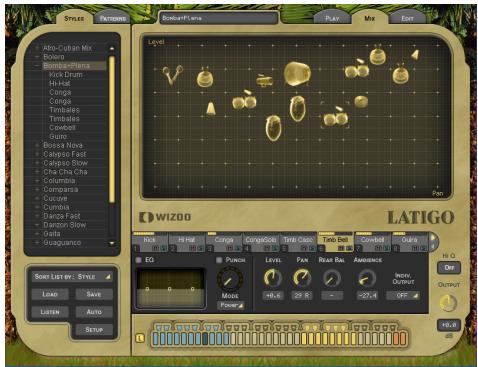
Task: Select the snare-shaped drum beside the kick drum
Action: pos(264,80)
